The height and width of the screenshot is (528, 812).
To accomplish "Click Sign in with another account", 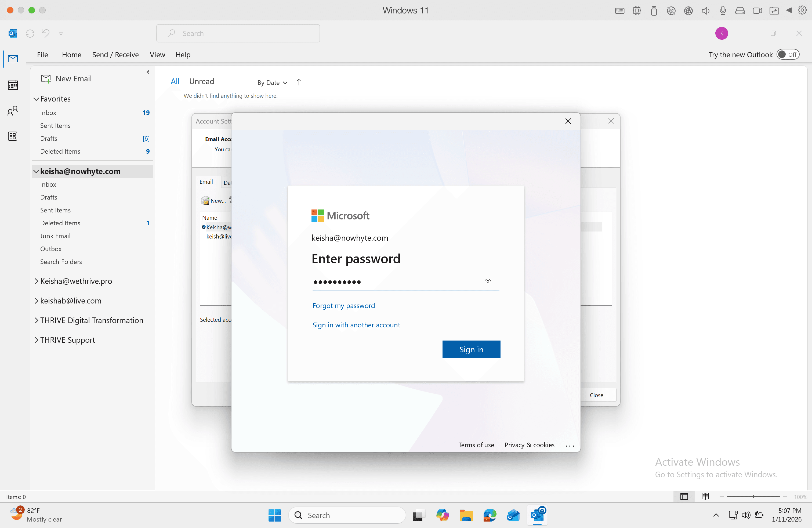I will [x=356, y=325].
